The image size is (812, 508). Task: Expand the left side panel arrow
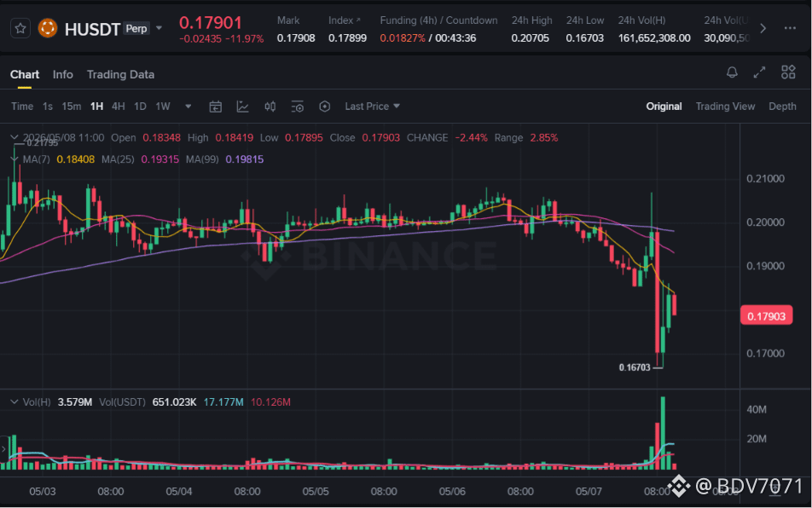pos(3,448)
